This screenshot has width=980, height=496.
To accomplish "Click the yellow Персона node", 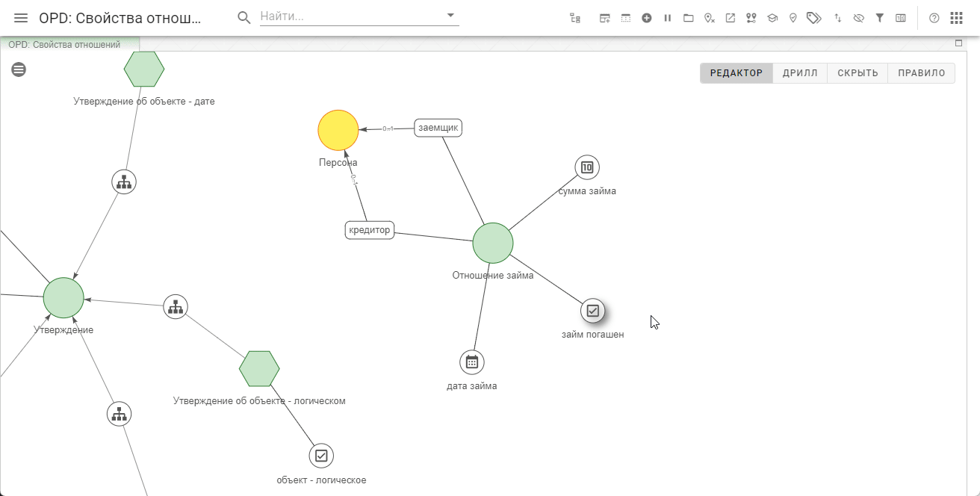I will coord(338,130).
